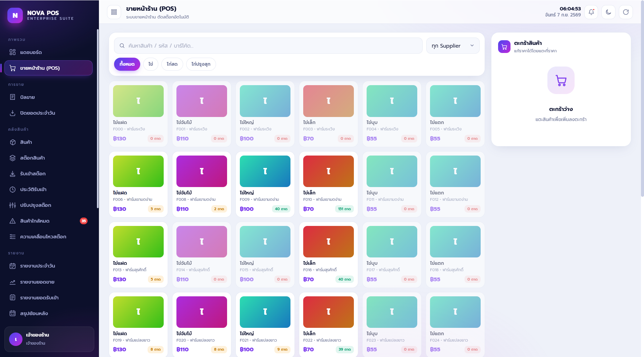Open the แดชบอร์ด dashboard sidebar item

pos(48,52)
